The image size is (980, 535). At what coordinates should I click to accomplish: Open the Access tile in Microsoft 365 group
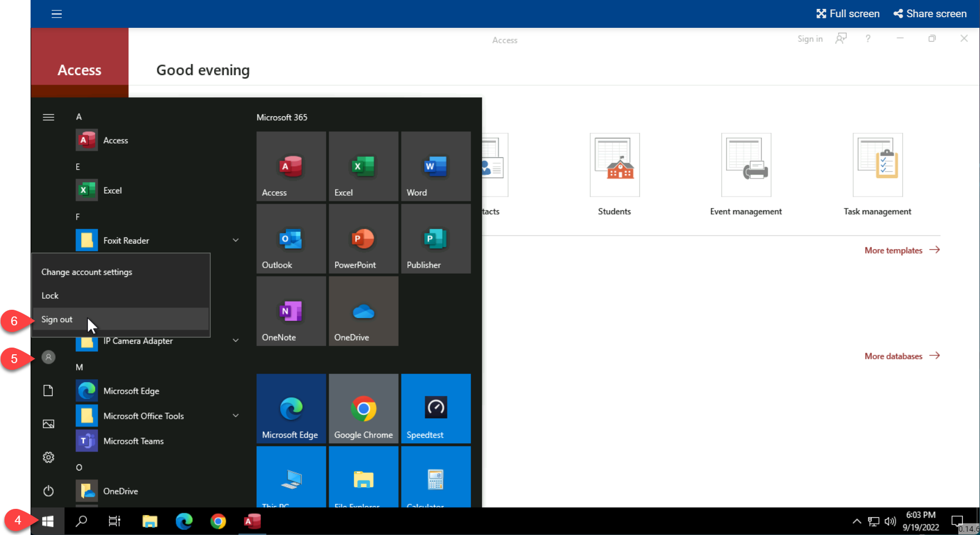pos(291,166)
